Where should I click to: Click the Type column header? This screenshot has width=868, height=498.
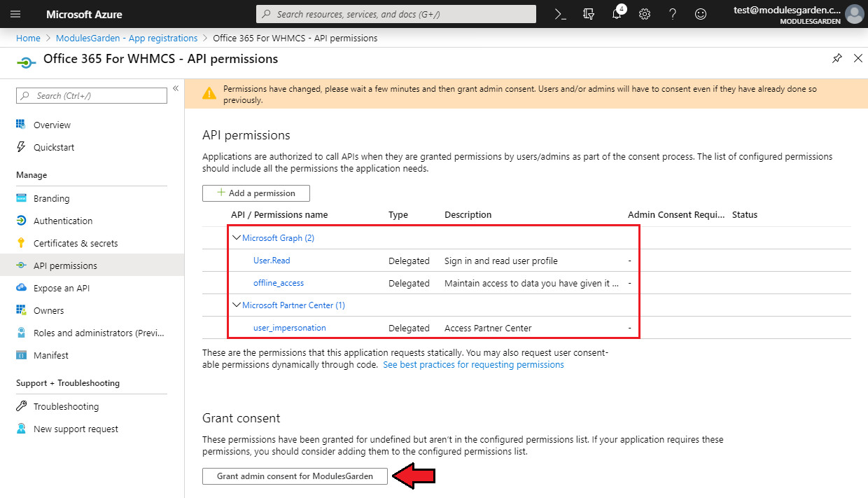click(398, 215)
